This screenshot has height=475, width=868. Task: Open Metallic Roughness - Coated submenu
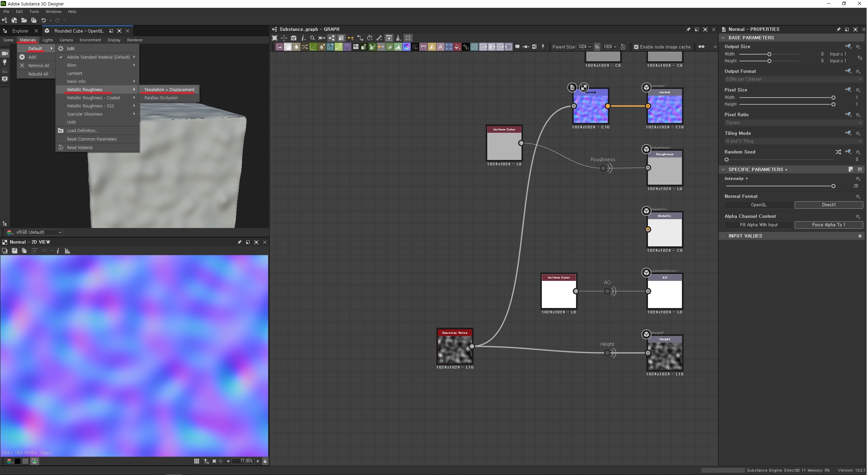tap(98, 98)
